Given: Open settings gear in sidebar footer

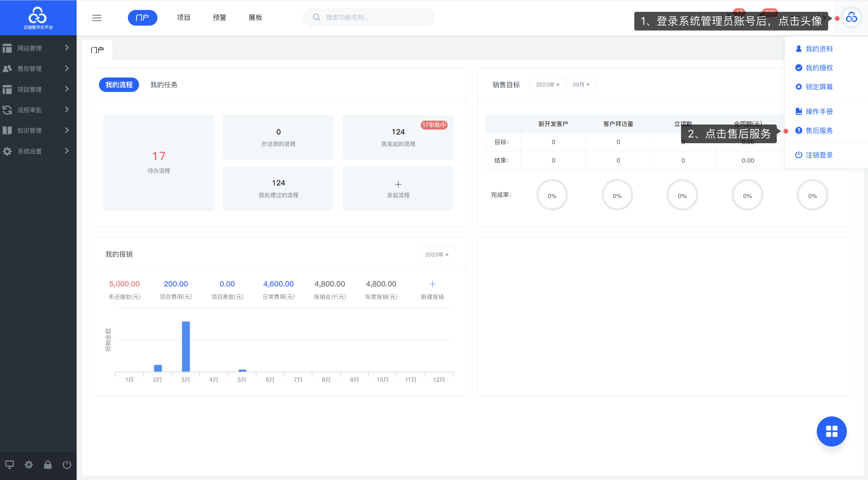Looking at the screenshot, I should tap(29, 465).
